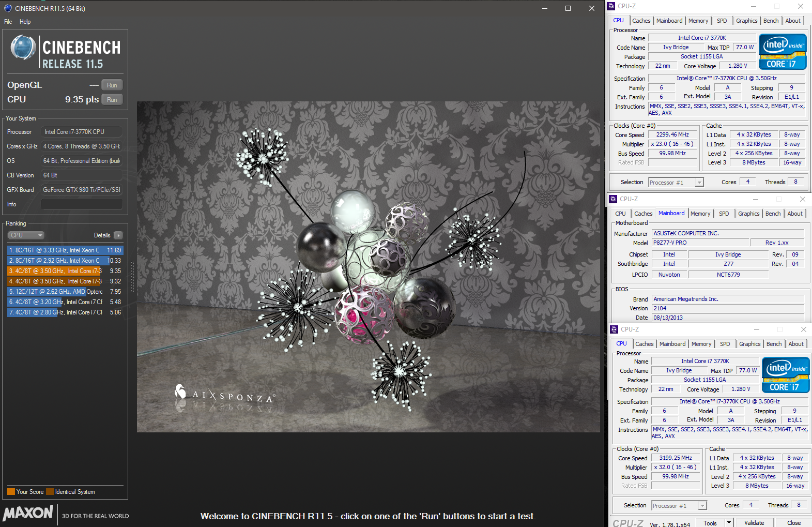Click the orange Your Score legend swatch
The height and width of the screenshot is (527, 812).
(11, 492)
